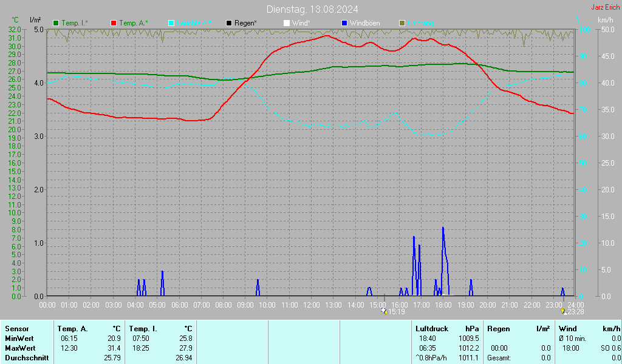Click the pressure maximum 1012.2

click(x=468, y=348)
